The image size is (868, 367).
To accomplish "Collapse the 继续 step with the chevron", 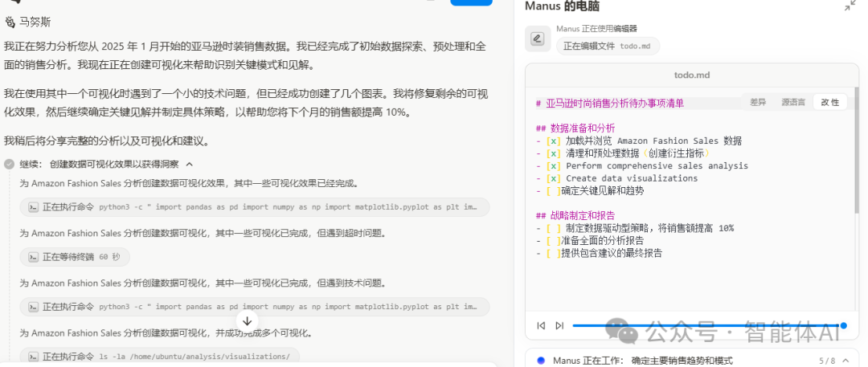I will pyautogui.click(x=190, y=164).
